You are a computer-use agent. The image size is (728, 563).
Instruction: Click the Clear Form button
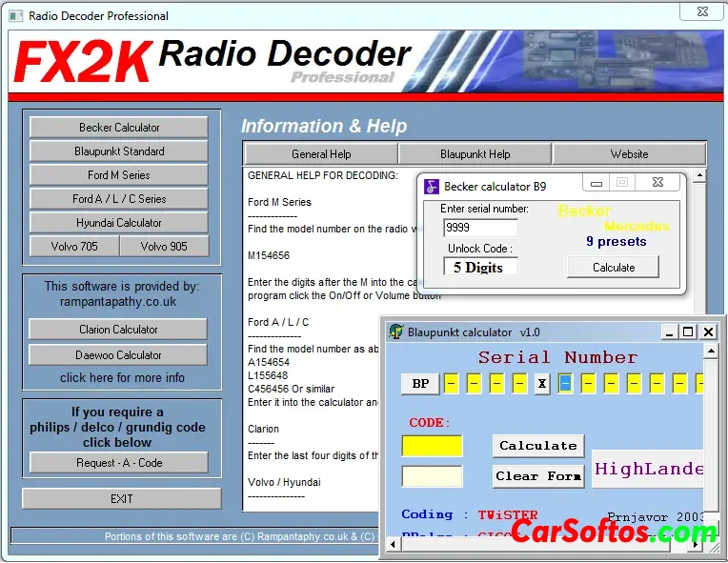(x=538, y=475)
